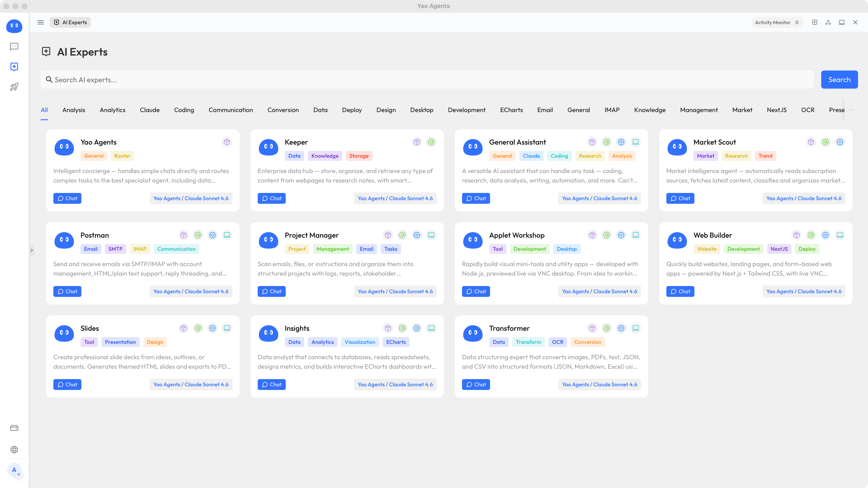
Task: Show more category tabs via ellipsis
Action: tap(851, 110)
